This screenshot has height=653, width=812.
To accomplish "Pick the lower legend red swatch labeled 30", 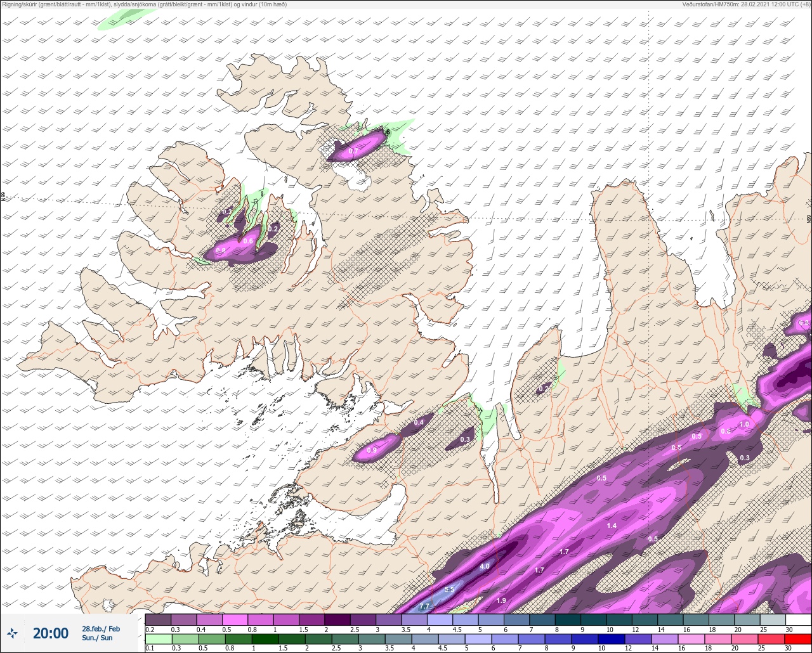I will (798, 638).
